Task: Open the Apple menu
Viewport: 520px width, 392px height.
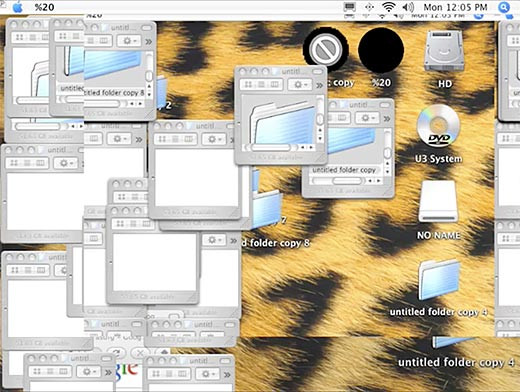Action: (17, 7)
